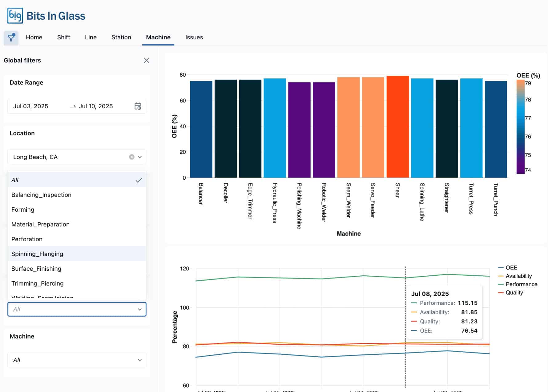Toggle Quality series in chart legend
The height and width of the screenshot is (392, 548).
pyautogui.click(x=514, y=293)
